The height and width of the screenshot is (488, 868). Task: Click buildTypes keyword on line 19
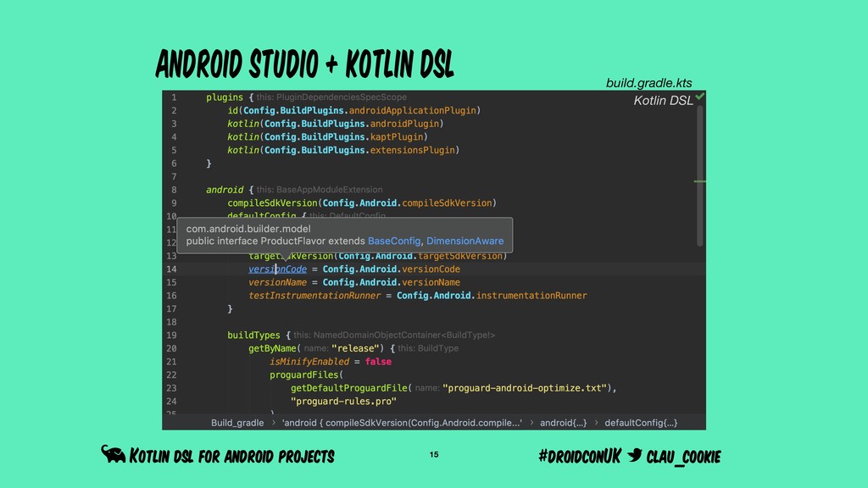[x=253, y=335]
